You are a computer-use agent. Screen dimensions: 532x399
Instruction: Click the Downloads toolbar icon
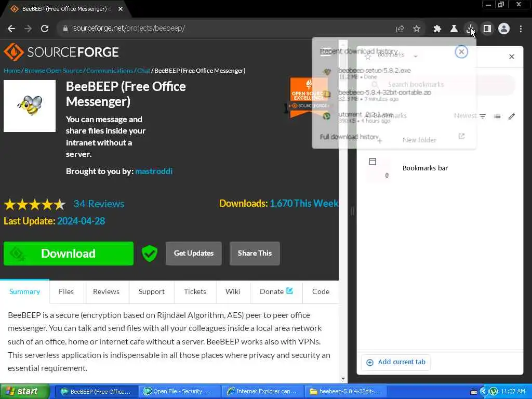point(471,29)
